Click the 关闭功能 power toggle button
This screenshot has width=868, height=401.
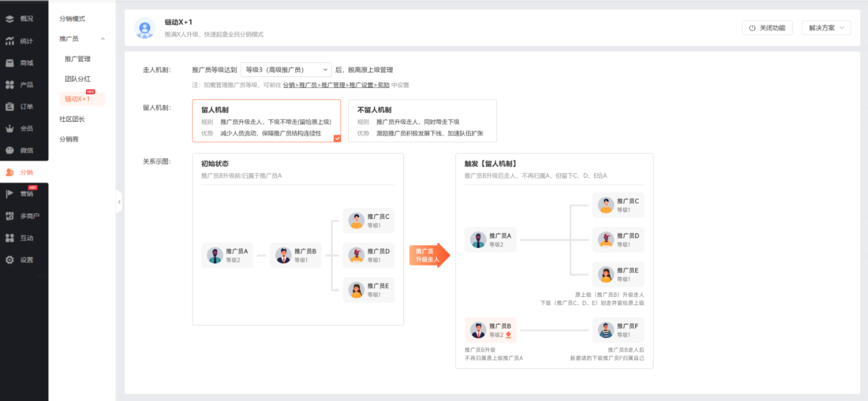click(767, 28)
